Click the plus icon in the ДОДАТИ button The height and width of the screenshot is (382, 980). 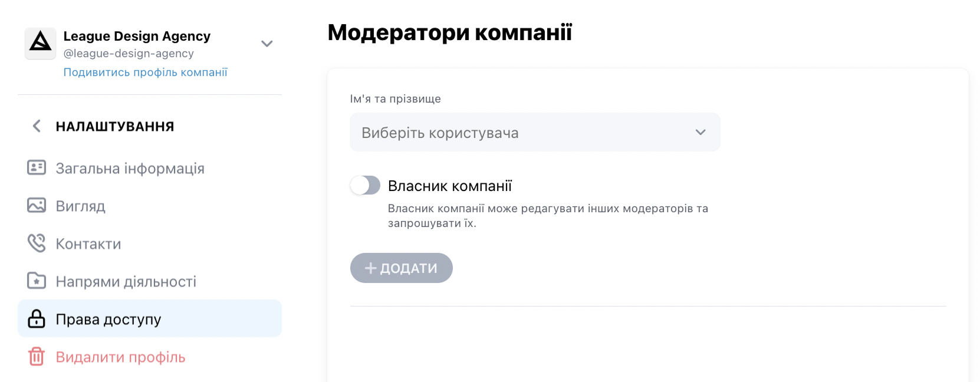tap(370, 268)
